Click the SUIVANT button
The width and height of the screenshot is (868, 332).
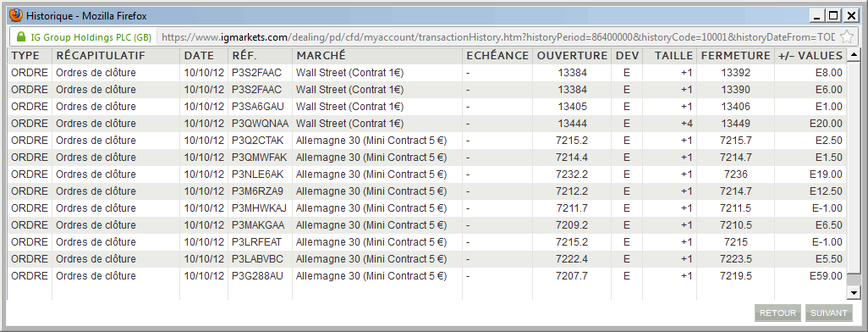pos(829,313)
